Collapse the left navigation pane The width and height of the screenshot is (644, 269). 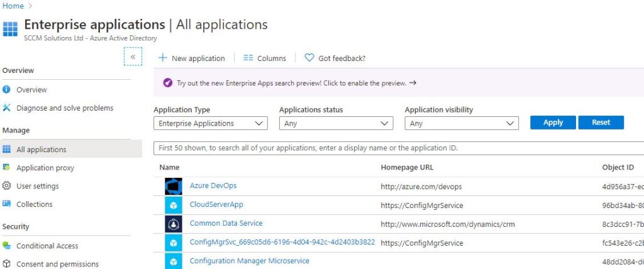click(x=133, y=57)
